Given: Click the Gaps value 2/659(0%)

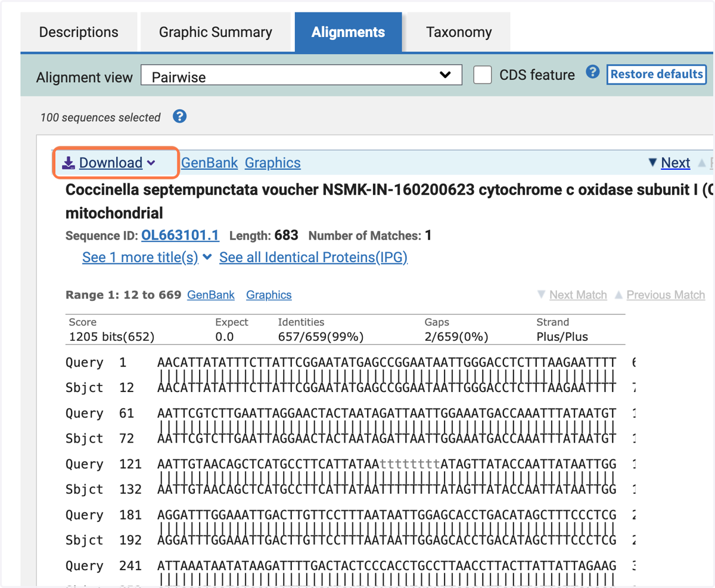Looking at the screenshot, I should tap(456, 337).
